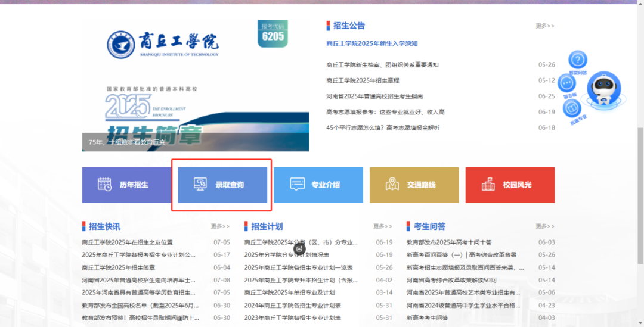Image resolution: width=644 pixels, height=327 pixels.
Task: Open 2023年商丘工学院各招生专业计划表
Action: [292, 318]
